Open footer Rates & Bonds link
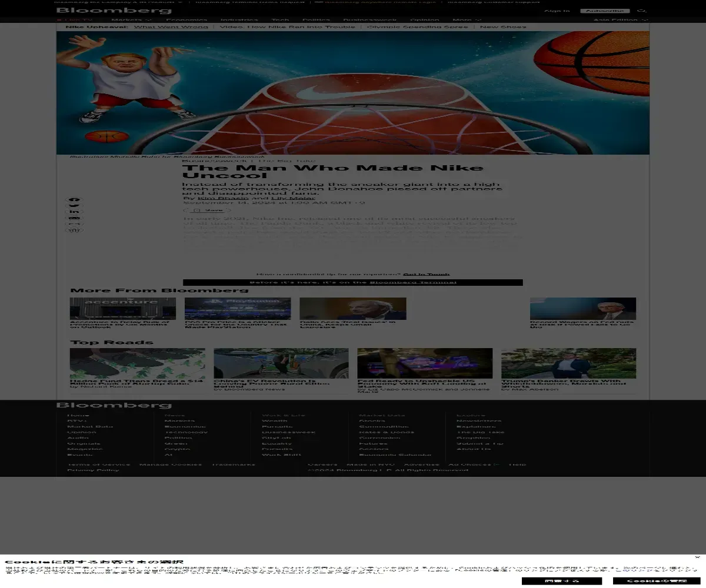The width and height of the screenshot is (706, 588). (387, 432)
